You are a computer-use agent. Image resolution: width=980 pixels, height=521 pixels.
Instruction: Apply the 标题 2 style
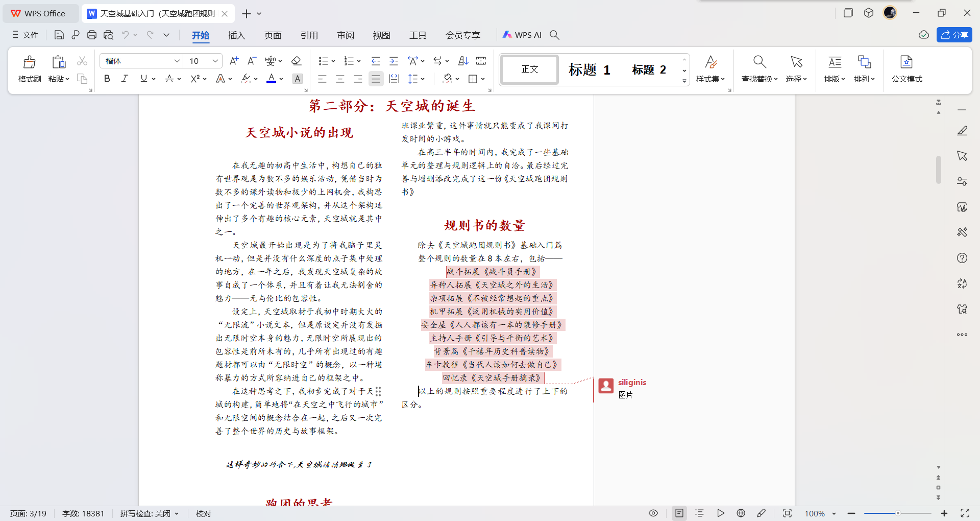[x=649, y=69]
